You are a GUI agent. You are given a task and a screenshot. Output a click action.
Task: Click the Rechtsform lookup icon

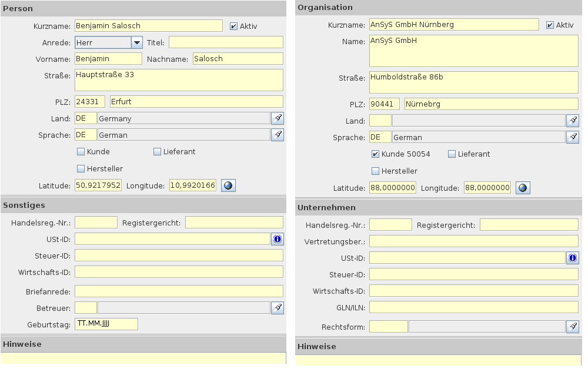tap(572, 327)
